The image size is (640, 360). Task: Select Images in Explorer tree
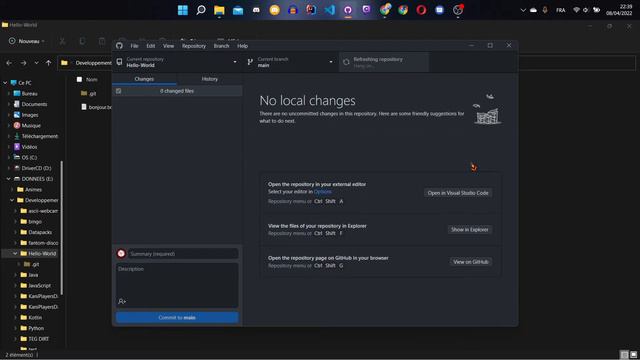tap(30, 115)
